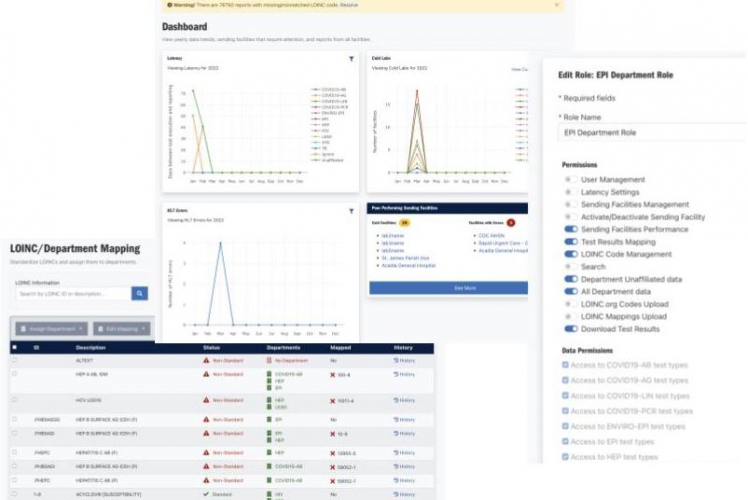The height and width of the screenshot is (500, 748).
Task: Uncheck Access to COVID19-AG test types
Action: click(565, 380)
